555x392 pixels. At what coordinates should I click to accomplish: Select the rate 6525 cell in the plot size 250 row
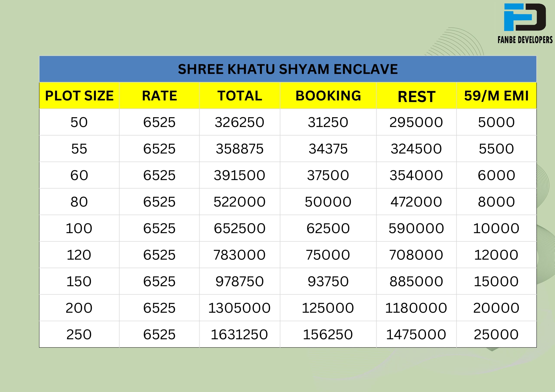coord(159,335)
